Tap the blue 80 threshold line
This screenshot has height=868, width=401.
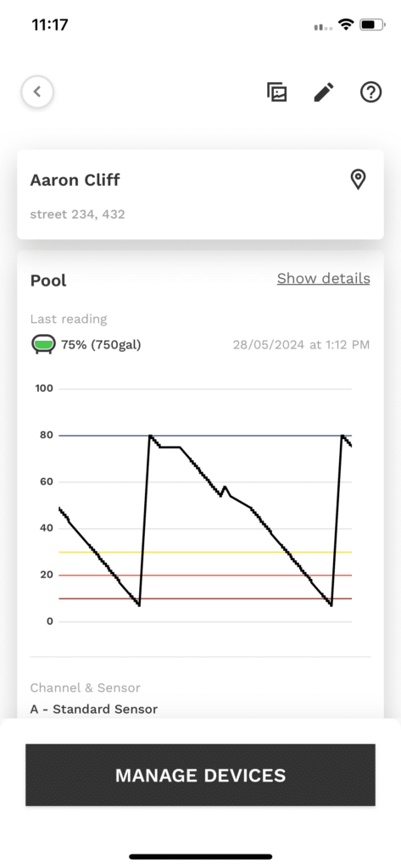point(205,436)
